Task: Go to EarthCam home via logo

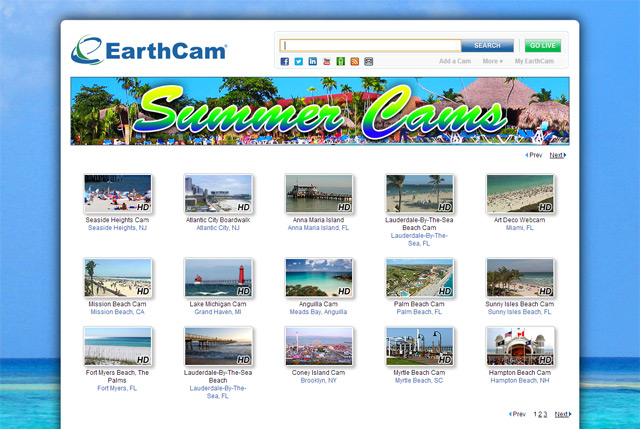Action: pos(149,50)
